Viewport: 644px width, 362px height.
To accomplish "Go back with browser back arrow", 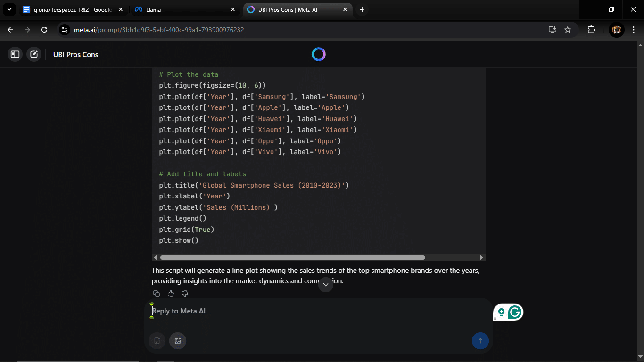I will pos(10,30).
